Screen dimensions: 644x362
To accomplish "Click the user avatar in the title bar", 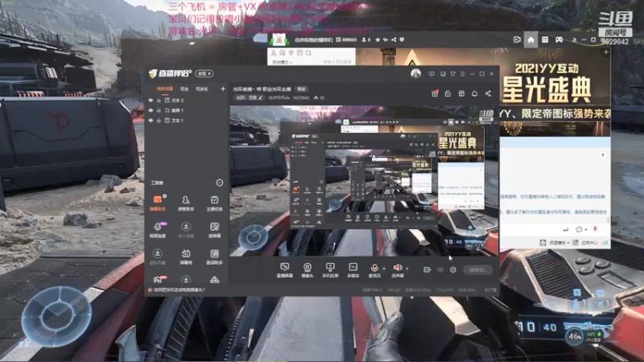I will tap(415, 73).
